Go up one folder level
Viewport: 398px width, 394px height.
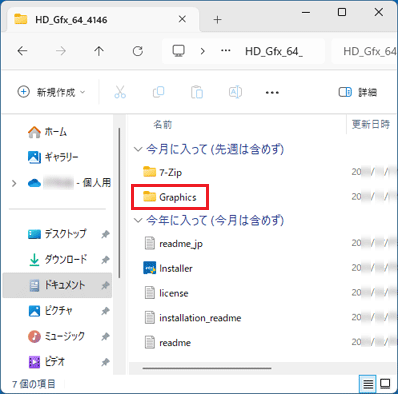point(99,51)
